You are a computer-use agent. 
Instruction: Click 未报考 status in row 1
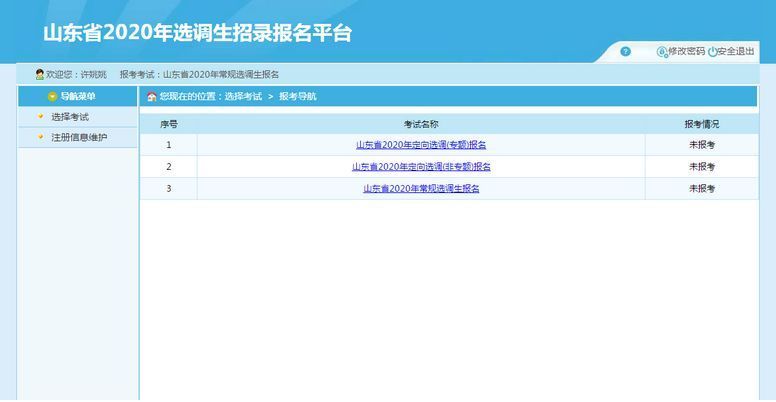pos(702,145)
